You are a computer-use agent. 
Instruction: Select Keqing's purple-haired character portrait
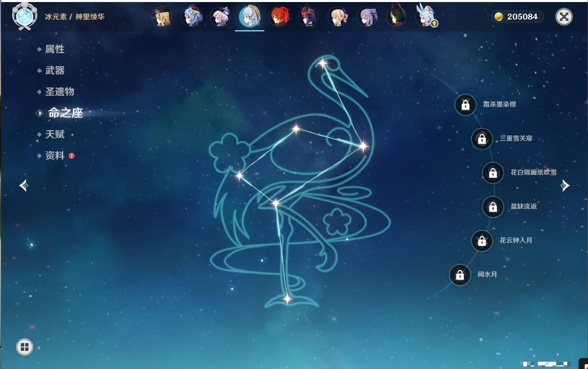pos(367,17)
